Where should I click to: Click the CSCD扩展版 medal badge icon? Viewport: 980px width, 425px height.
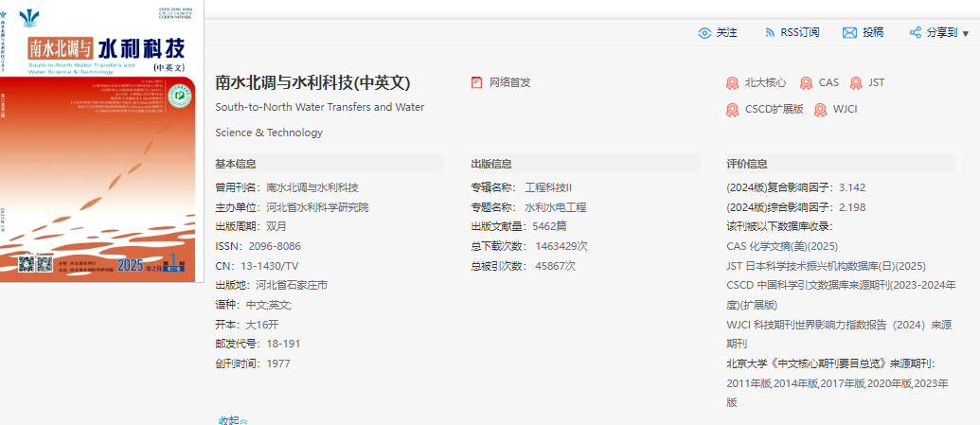tap(733, 110)
